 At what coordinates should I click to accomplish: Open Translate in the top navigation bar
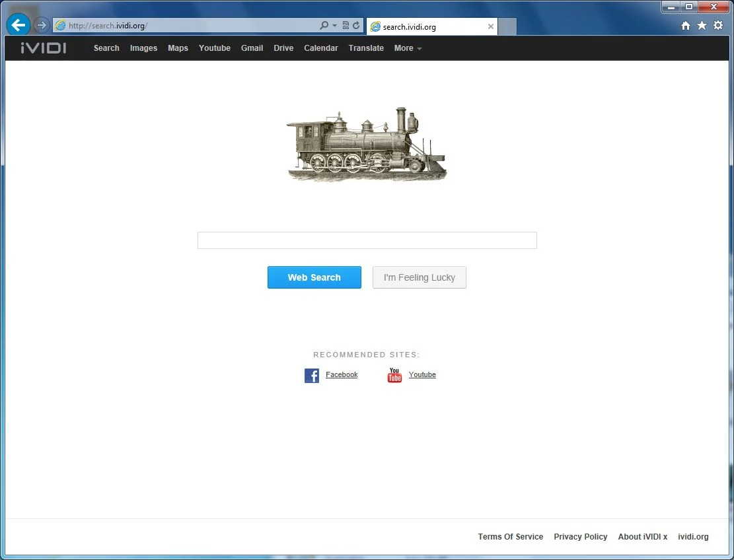point(366,48)
